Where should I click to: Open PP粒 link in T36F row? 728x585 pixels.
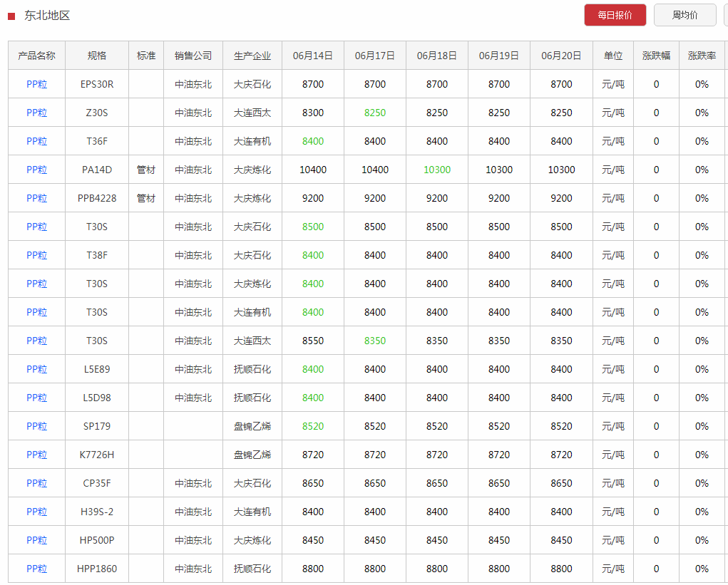click(x=36, y=141)
